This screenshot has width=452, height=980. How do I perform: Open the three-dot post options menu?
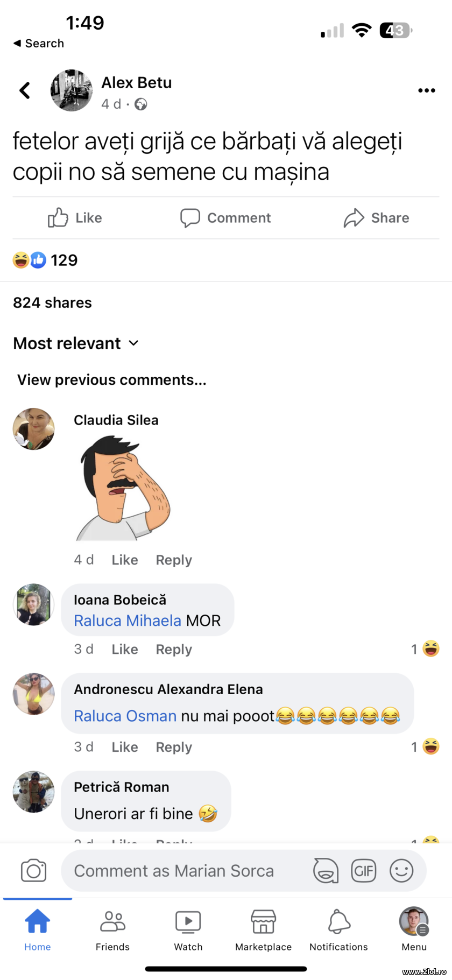point(426,90)
